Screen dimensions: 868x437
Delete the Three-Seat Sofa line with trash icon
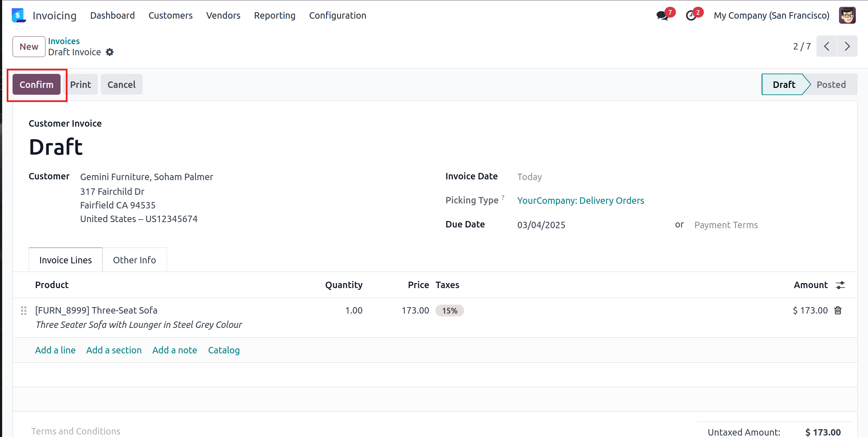[x=838, y=310]
